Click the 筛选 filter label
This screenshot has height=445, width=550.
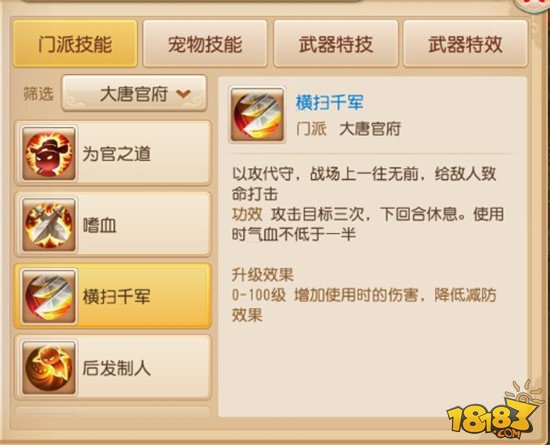tap(38, 94)
